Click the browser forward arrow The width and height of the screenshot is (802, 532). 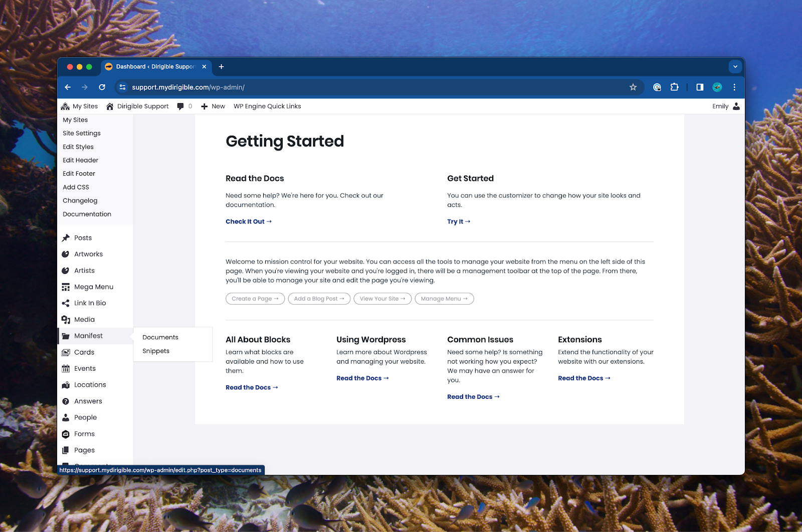85,87
